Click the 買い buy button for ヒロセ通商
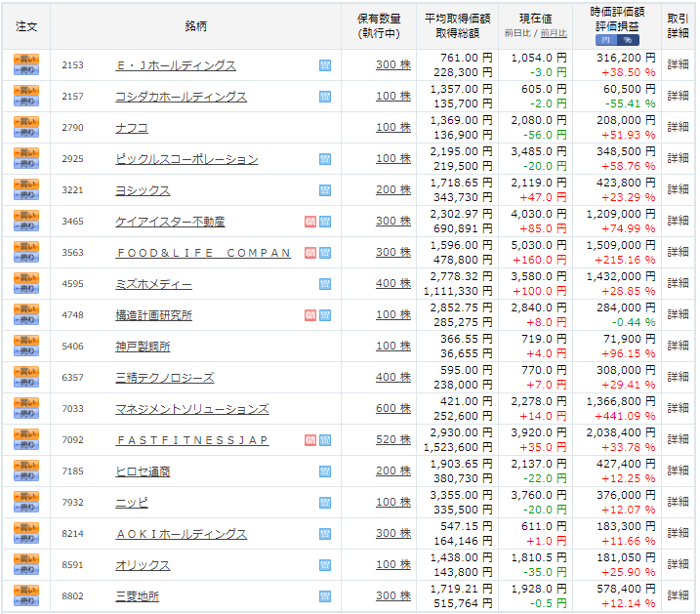 [26, 466]
